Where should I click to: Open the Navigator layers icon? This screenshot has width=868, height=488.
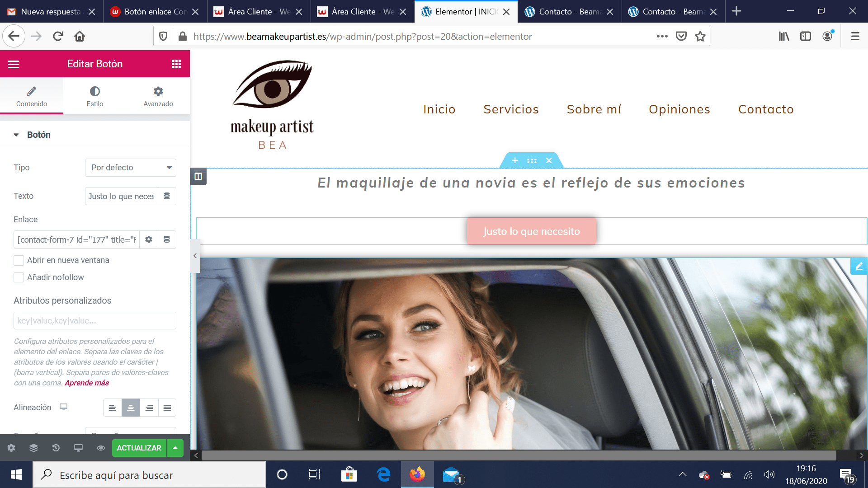(33, 448)
